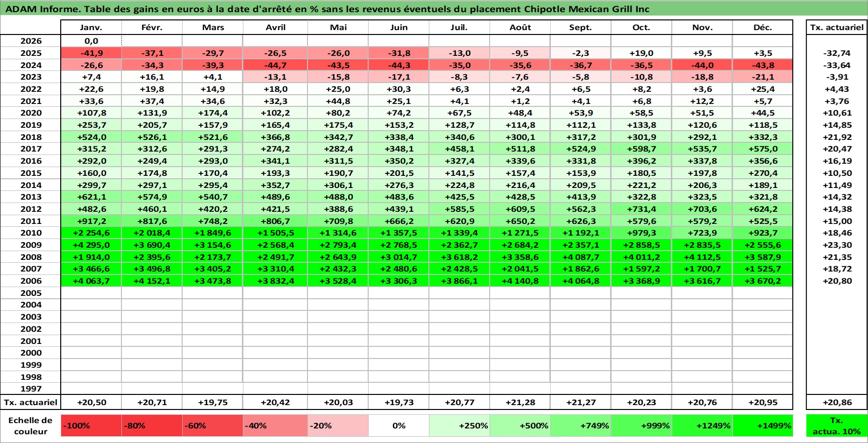Viewport: 868px width, 443px height.
Task: Click the ADAM Informe title banner
Action: (434, 9)
